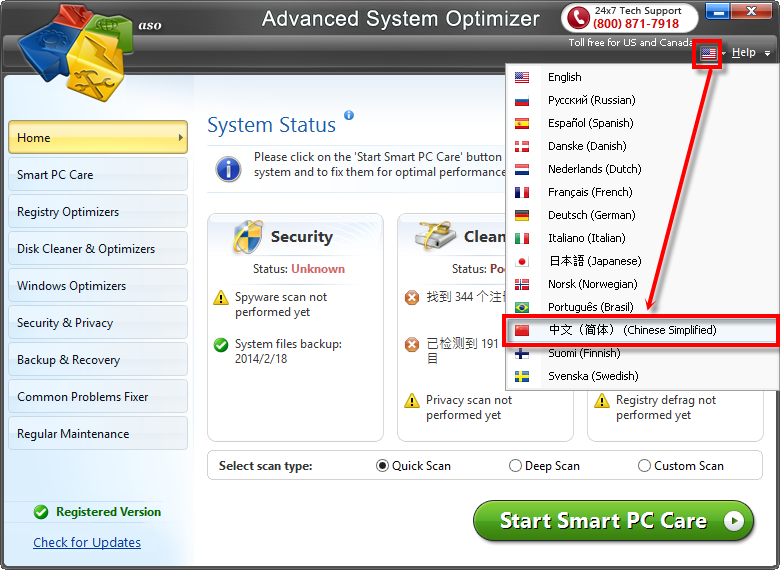Click the Russian flag icon
The width and height of the screenshot is (780, 570).
[522, 100]
